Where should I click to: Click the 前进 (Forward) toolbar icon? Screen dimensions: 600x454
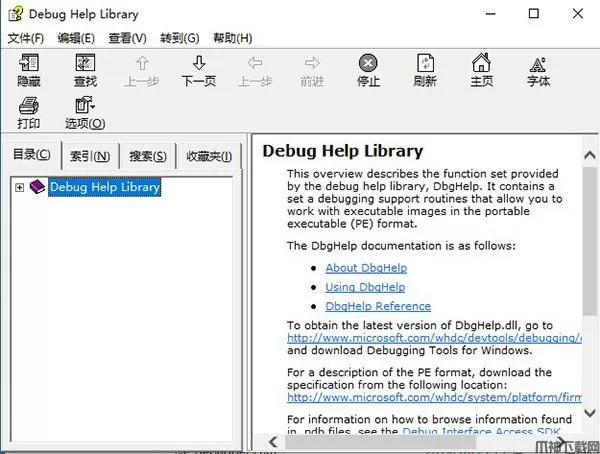pyautogui.click(x=312, y=70)
